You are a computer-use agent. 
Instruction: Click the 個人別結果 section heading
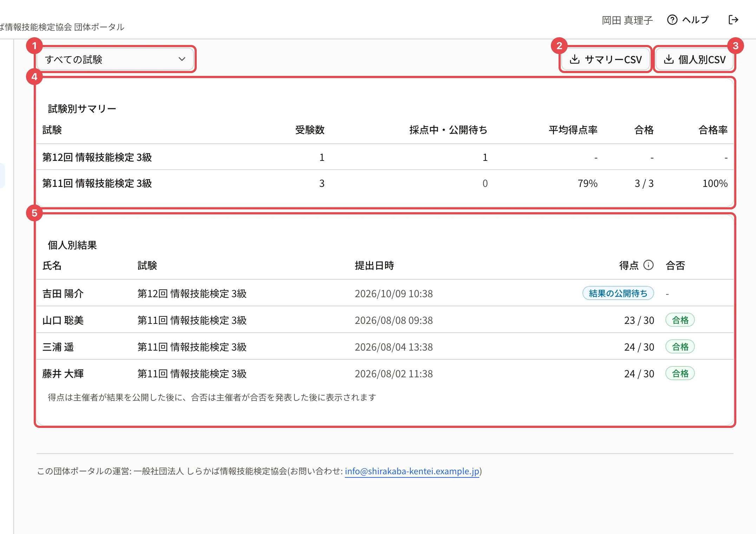(72, 245)
